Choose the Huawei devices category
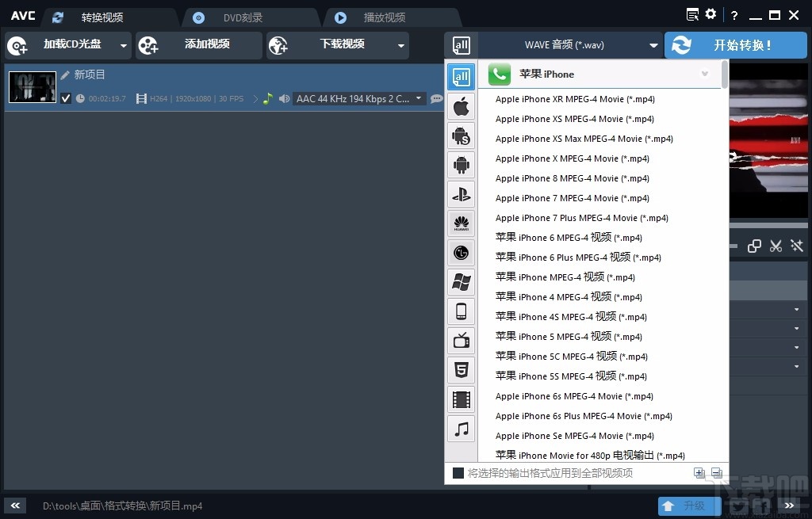Screen dimensions: 812x519 click(462, 223)
